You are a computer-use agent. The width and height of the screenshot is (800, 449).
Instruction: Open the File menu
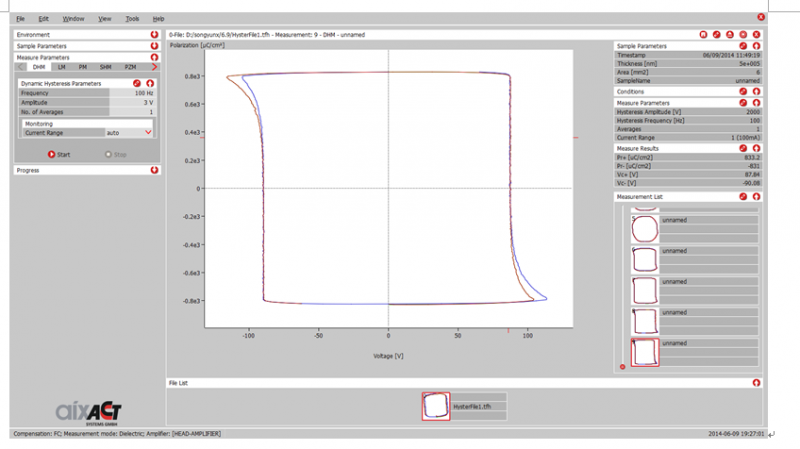[x=20, y=19]
